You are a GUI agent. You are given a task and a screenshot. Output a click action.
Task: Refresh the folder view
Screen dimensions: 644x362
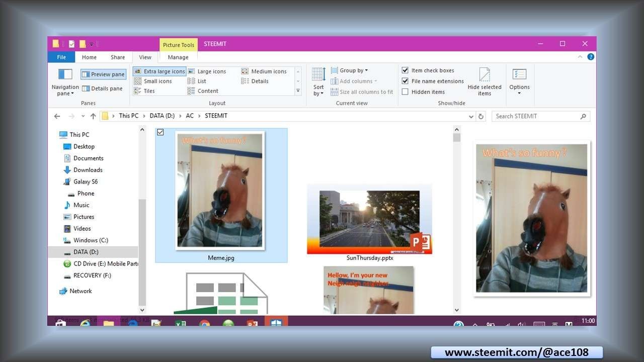(481, 117)
